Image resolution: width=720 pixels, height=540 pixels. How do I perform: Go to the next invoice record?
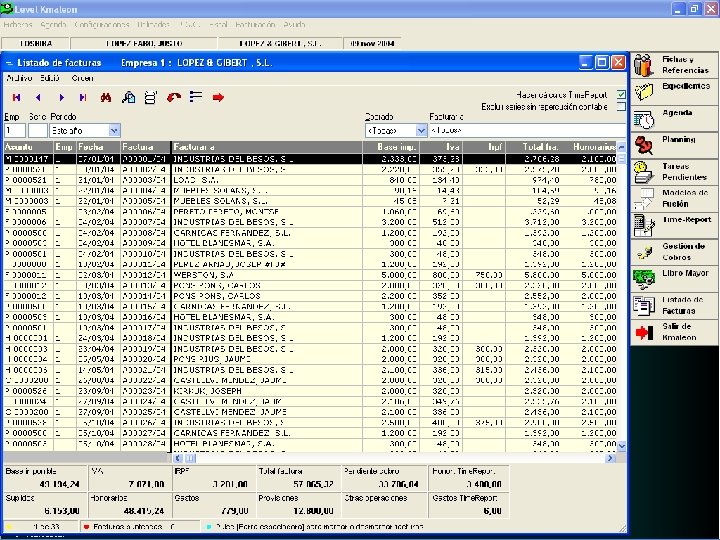61,97
